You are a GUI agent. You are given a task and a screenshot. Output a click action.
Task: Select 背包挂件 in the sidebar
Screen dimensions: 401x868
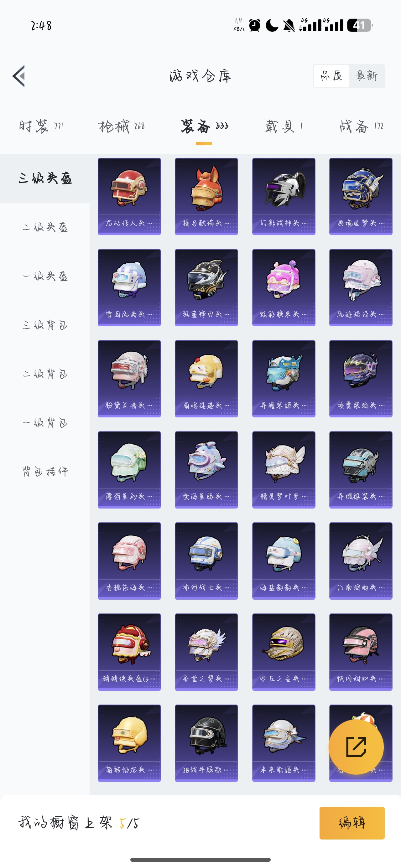click(45, 471)
